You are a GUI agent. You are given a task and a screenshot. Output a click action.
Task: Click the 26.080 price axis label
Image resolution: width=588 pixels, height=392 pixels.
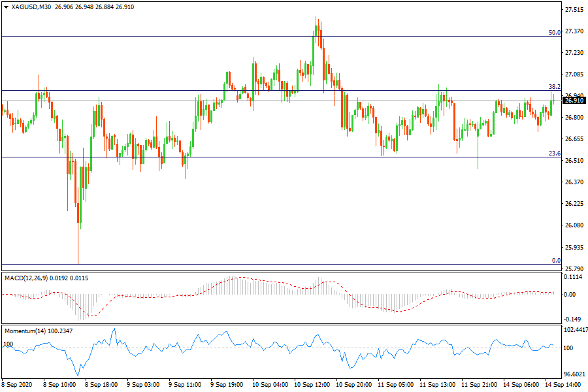click(x=574, y=225)
